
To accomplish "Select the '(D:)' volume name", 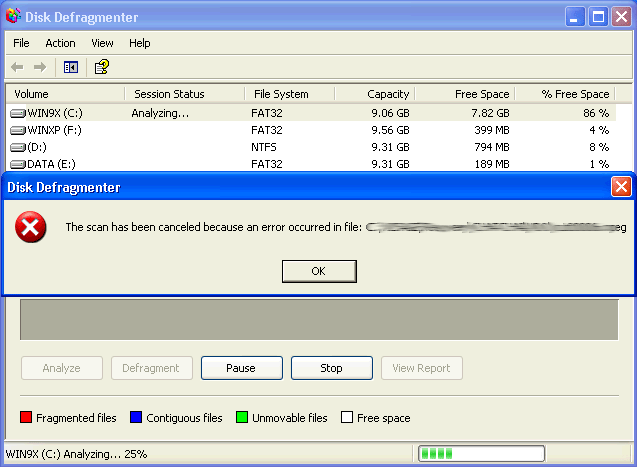I will 37,147.
